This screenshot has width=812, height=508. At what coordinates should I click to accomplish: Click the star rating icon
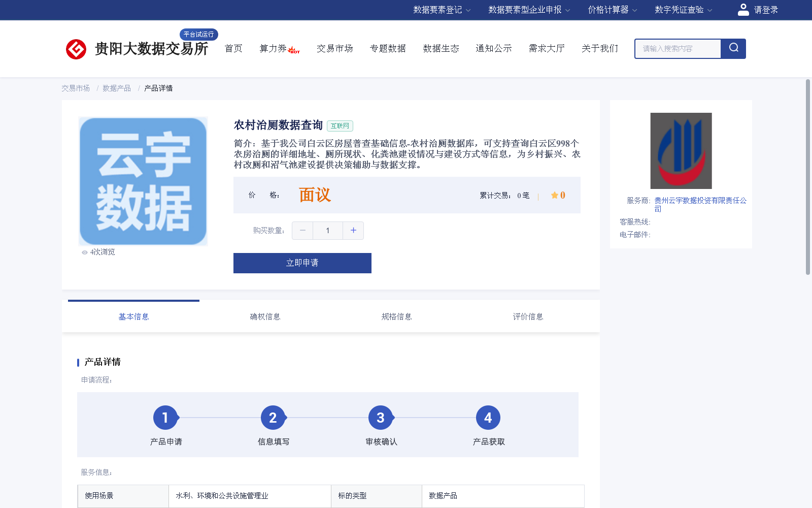tap(554, 195)
